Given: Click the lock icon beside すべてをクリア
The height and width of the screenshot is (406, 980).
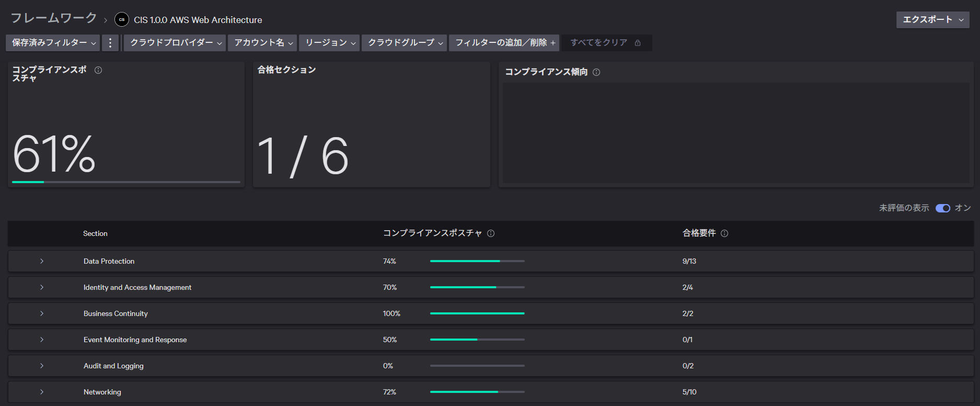Looking at the screenshot, I should 638,43.
